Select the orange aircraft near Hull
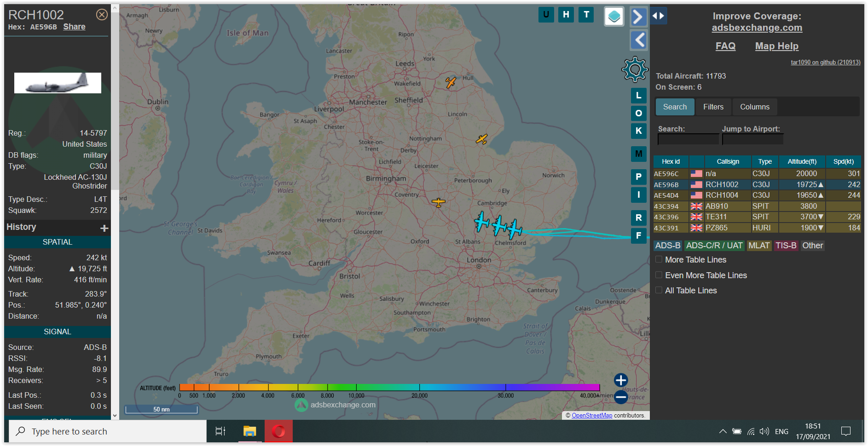The image size is (868, 446). tap(451, 82)
